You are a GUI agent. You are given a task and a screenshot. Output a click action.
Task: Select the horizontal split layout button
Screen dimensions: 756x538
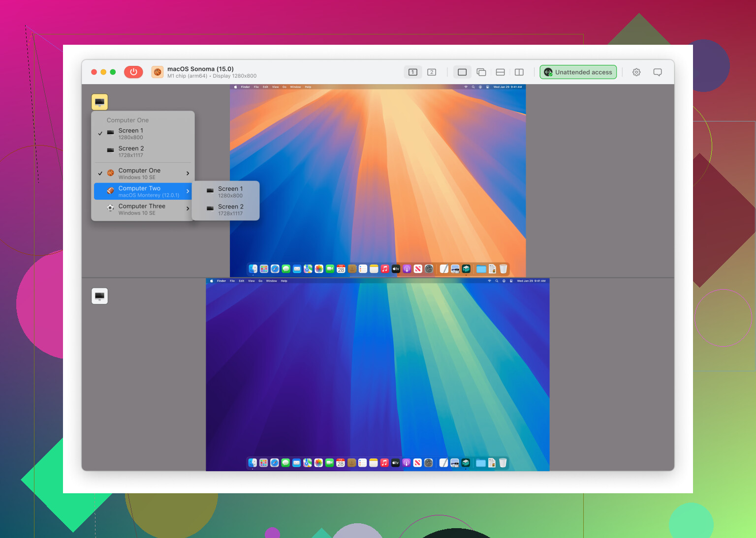[x=501, y=72]
